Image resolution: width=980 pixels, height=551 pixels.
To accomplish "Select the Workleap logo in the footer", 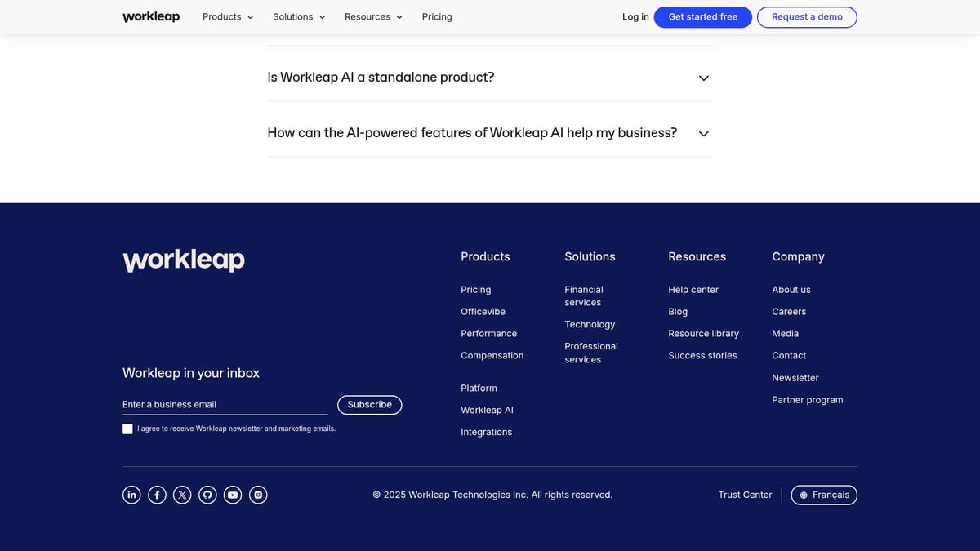I will 183,260.
